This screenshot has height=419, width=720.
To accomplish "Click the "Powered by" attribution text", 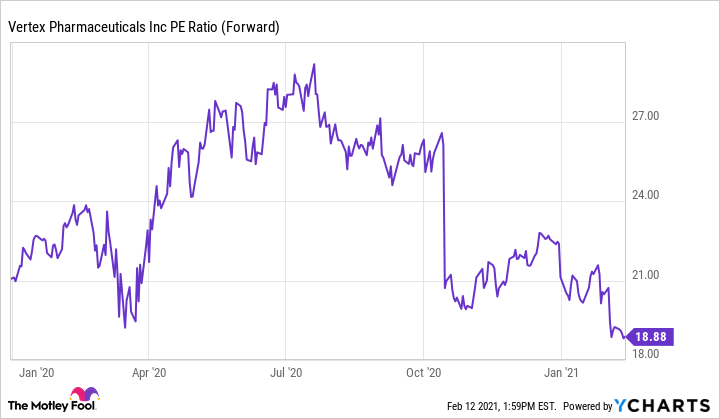I will (587, 406).
